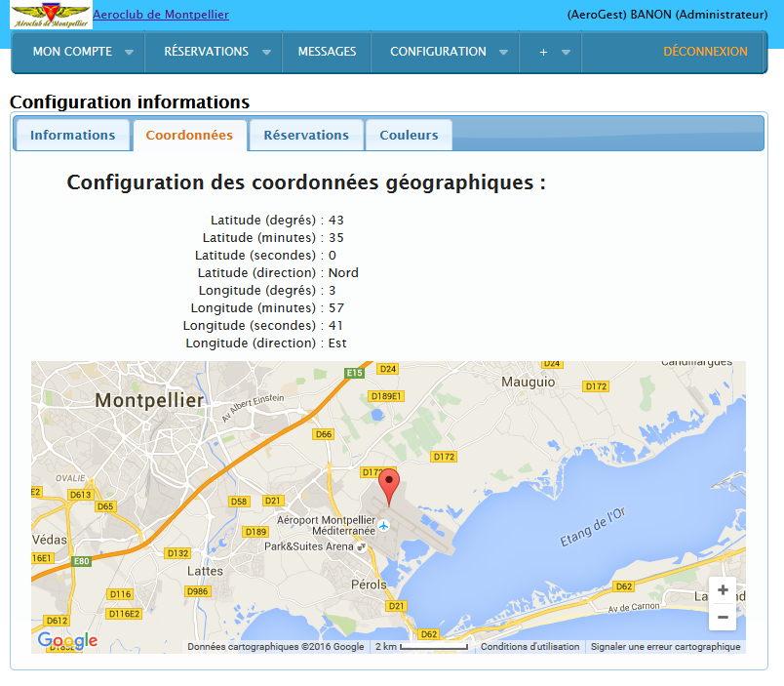Click Signaler une erreur cartographique
This screenshot has height=686, width=784.
[665, 646]
